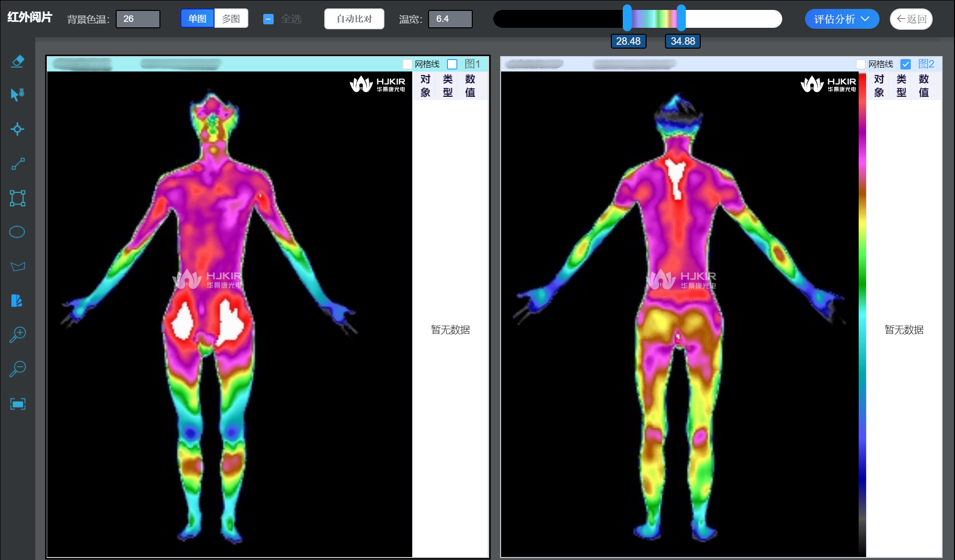Choose the crosshair point measurement tool
Image resolution: width=955 pixels, height=560 pixels.
(x=17, y=129)
